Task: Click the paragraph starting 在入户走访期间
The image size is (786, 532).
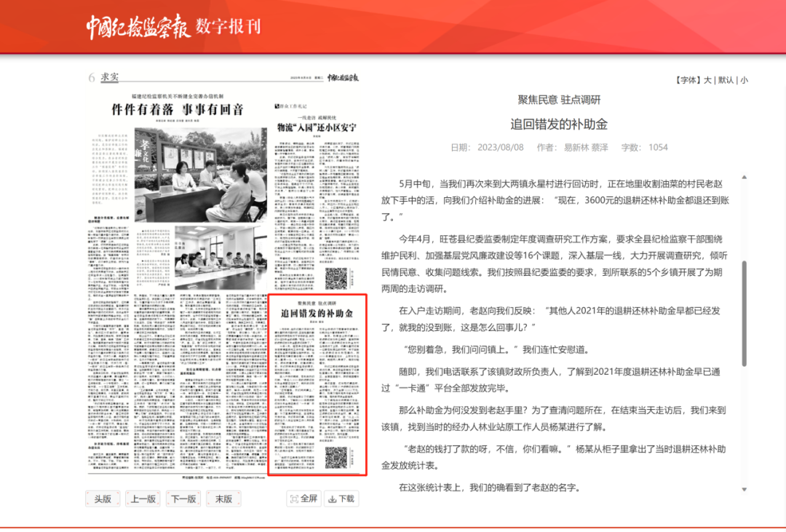Action: click(552, 319)
